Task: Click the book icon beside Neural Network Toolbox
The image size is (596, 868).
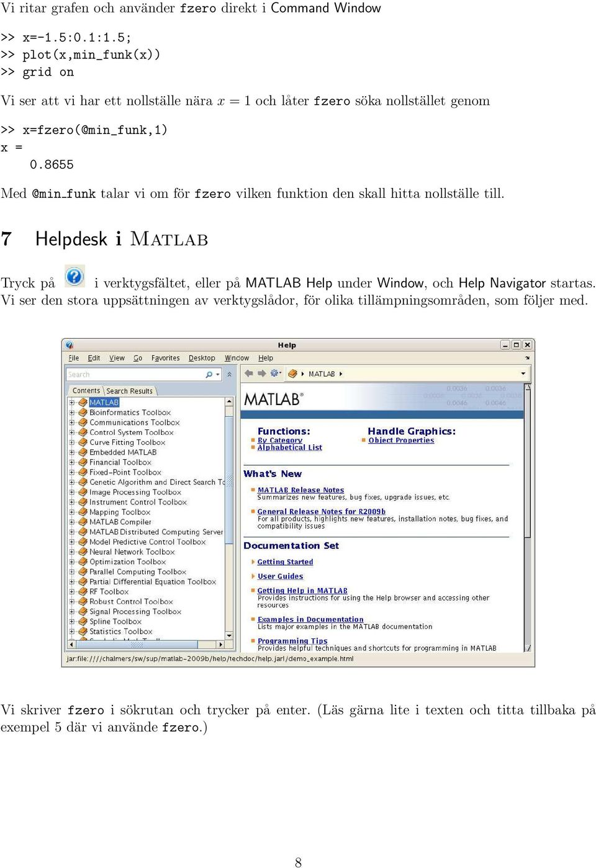Action: [x=83, y=552]
